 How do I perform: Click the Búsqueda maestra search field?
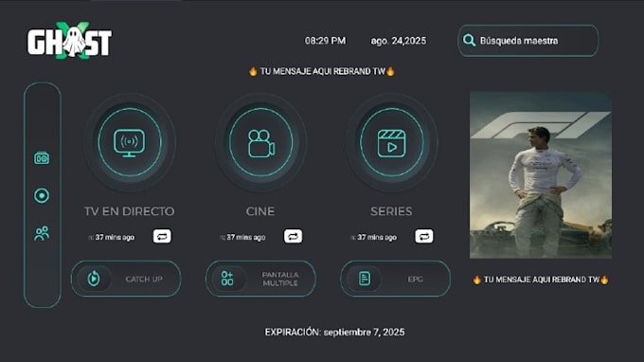528,41
